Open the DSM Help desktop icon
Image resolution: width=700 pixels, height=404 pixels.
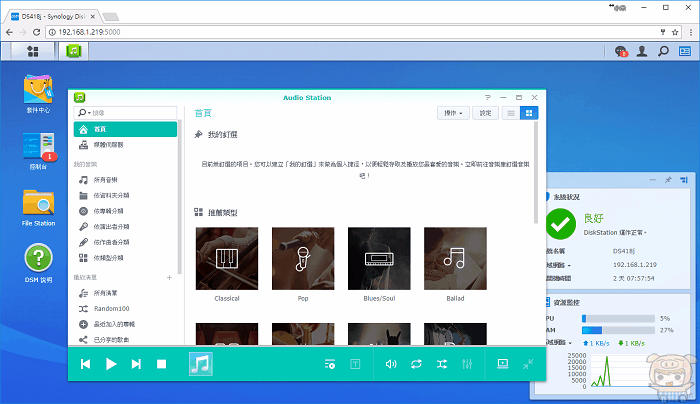coord(38,263)
